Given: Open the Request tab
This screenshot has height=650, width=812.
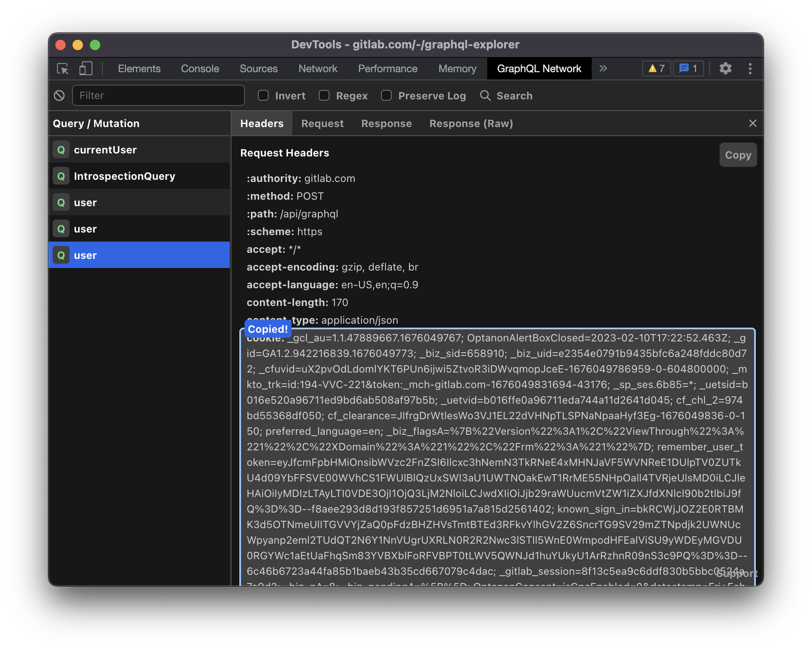Looking at the screenshot, I should [x=322, y=124].
